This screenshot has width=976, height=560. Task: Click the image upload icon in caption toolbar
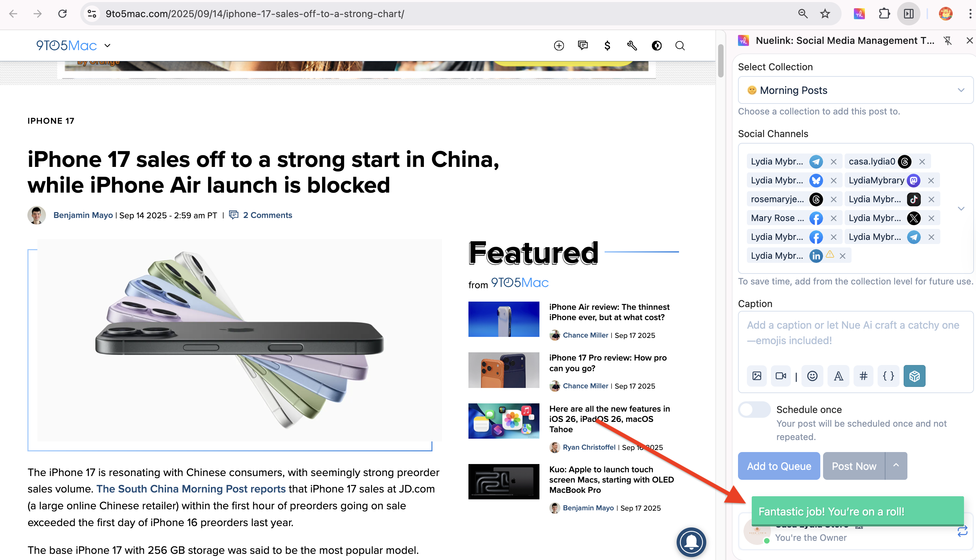click(757, 376)
